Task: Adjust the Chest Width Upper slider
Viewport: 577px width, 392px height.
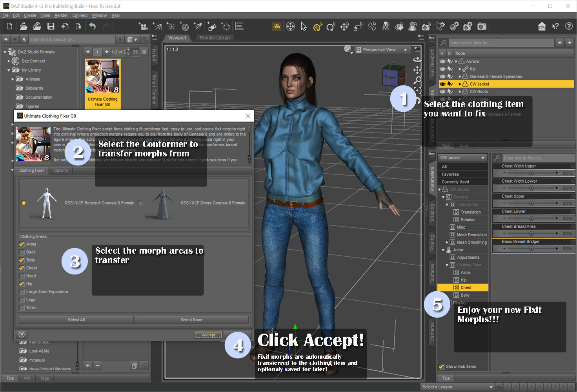Action: (531, 173)
